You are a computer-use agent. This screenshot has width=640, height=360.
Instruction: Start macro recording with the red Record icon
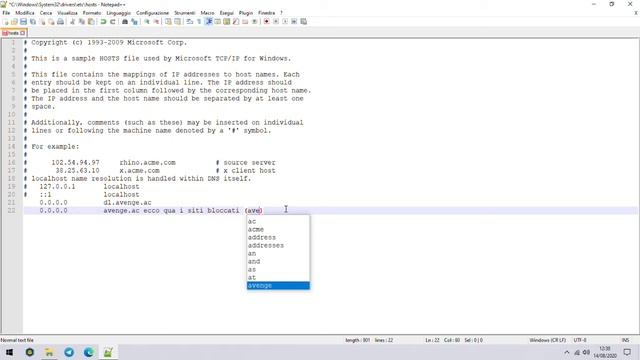point(267,22)
